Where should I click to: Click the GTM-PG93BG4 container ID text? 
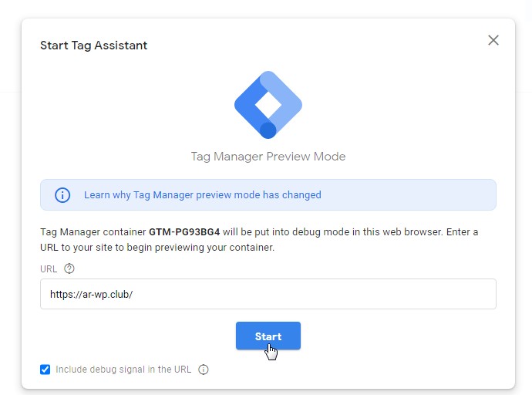coord(184,232)
